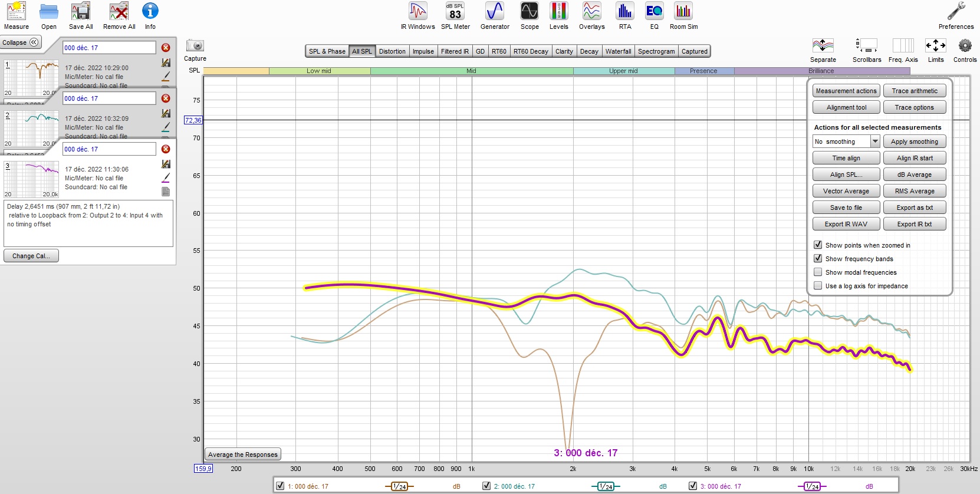Switch to the Waterfall tab
The height and width of the screenshot is (494, 980).
tap(618, 51)
